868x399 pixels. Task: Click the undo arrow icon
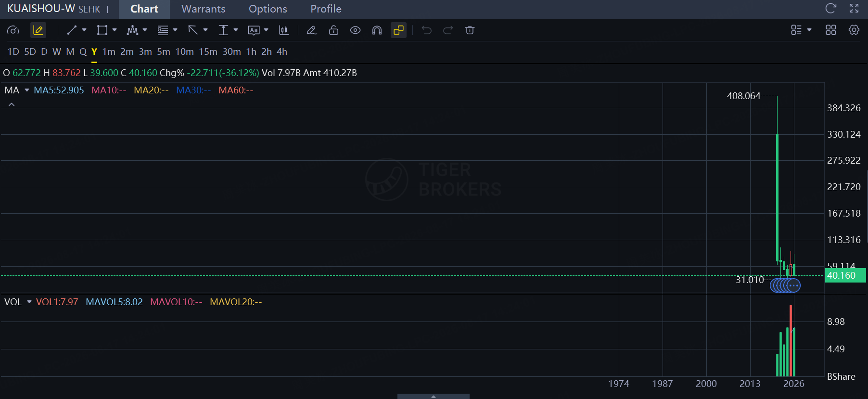pos(426,30)
